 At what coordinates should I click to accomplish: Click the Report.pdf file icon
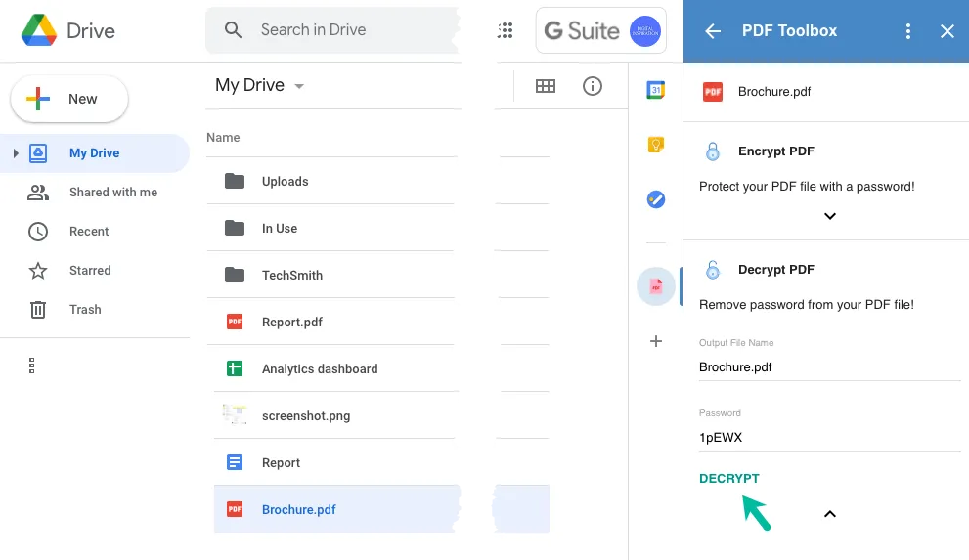coord(235,322)
